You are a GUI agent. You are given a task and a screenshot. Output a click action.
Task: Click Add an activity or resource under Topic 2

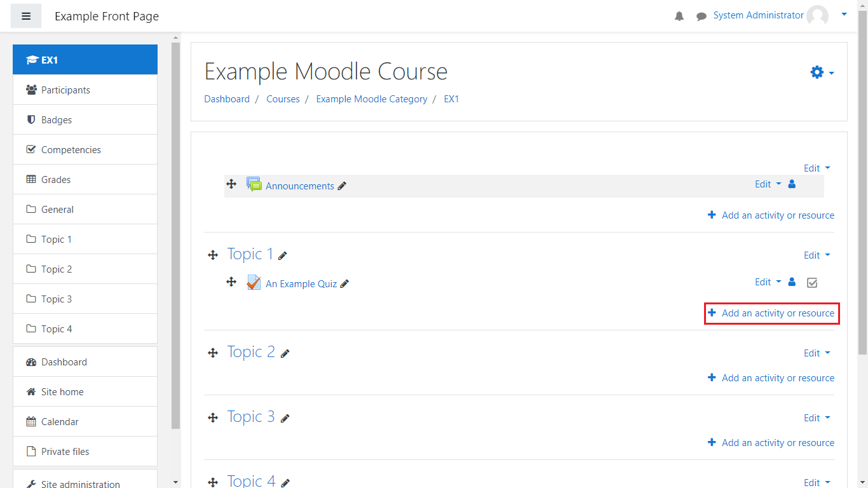click(771, 378)
